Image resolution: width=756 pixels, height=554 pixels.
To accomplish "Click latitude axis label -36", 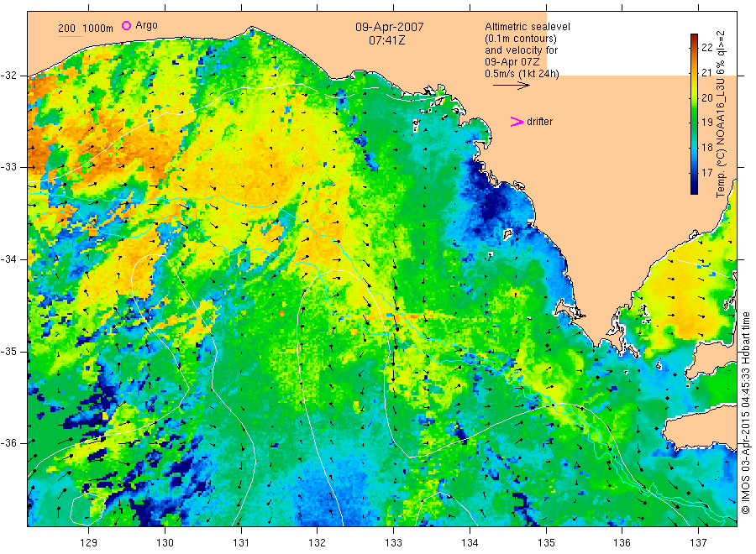I will click(9, 442).
